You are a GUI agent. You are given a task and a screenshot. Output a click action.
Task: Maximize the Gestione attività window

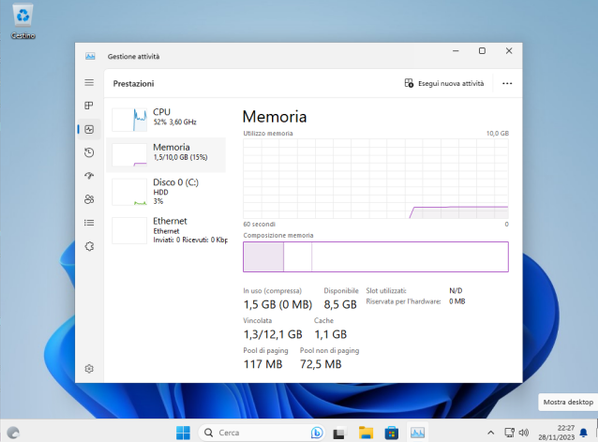click(x=482, y=51)
